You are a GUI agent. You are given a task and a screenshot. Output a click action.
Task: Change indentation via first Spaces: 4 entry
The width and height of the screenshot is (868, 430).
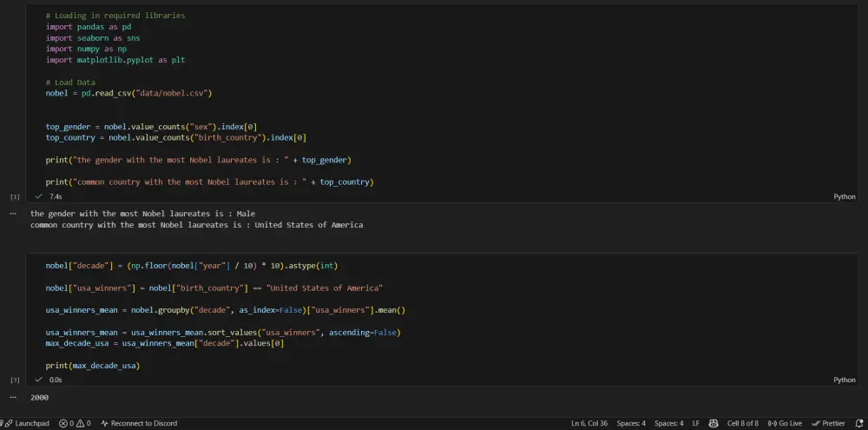(631, 423)
